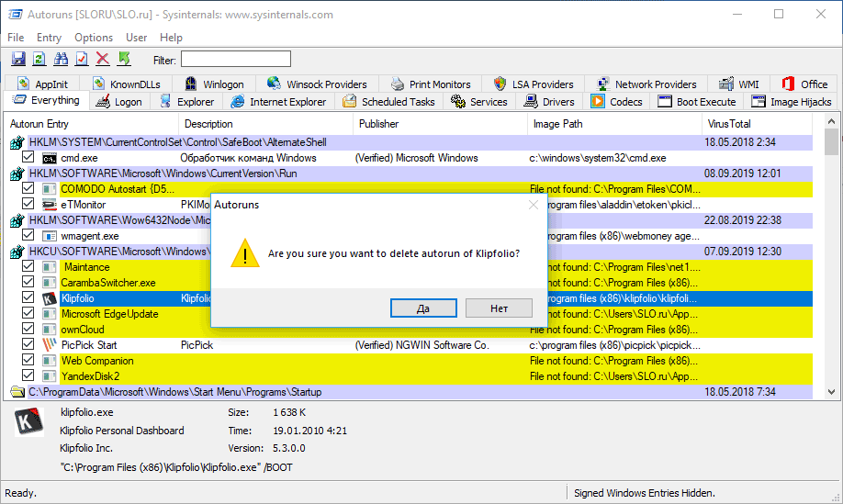Uncheck the Klipfolio entry checkbox
843x504 pixels.
(28, 297)
